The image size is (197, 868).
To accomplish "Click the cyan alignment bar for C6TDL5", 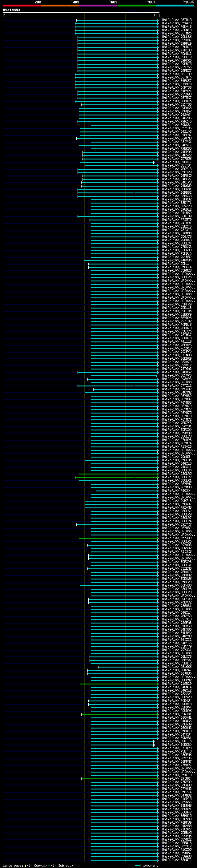I will 117,20.
